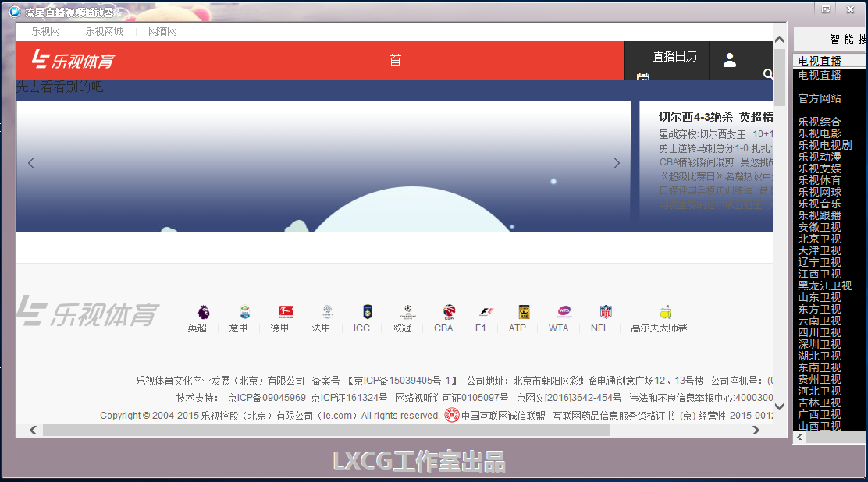The width and height of the screenshot is (868, 482).
Task: Select 乐视电影 channel
Action: 820,133
